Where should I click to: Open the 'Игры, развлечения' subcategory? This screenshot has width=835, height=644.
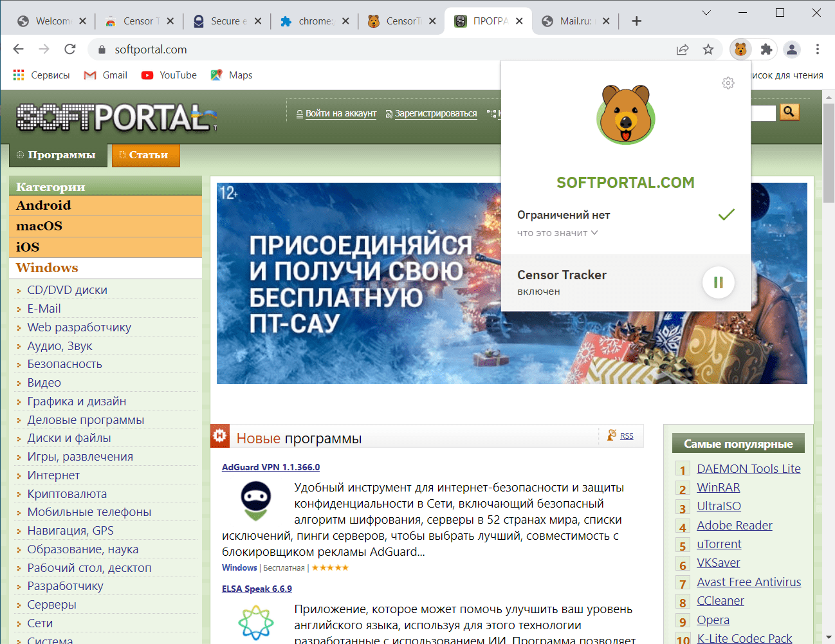pyautogui.click(x=80, y=457)
